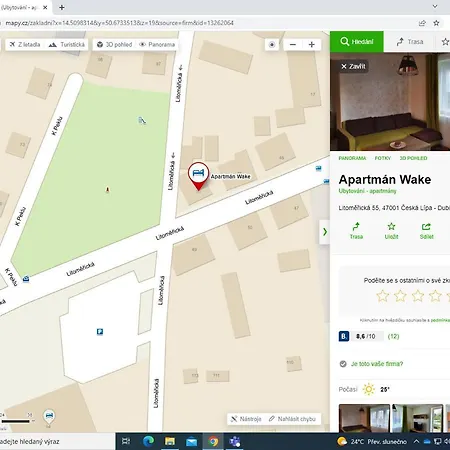Viewport: 450px width, 450px height.
Task: Open FOTKY photos link
Action: point(382,158)
